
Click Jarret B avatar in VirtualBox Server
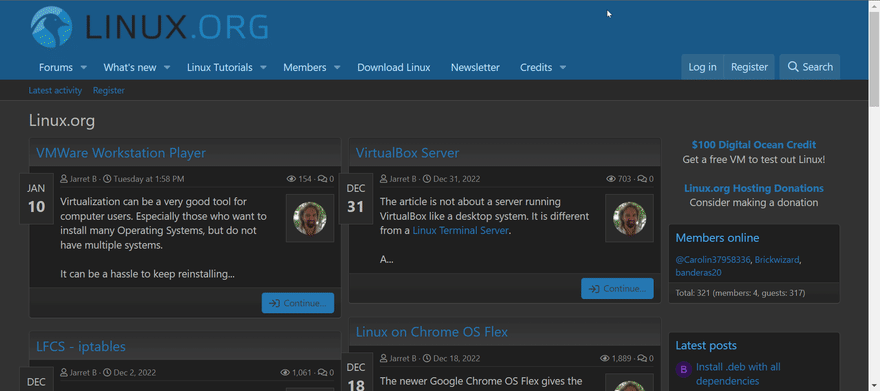[629, 218]
